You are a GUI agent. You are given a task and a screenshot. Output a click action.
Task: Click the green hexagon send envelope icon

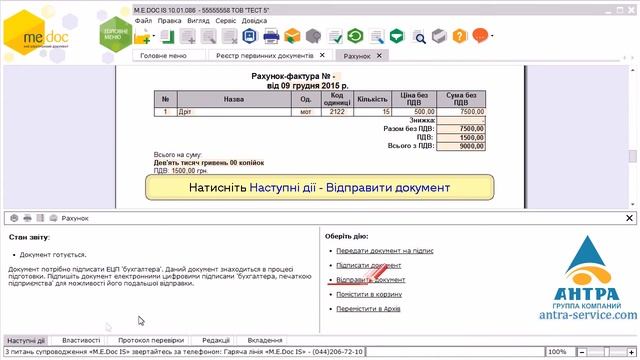coord(397,36)
